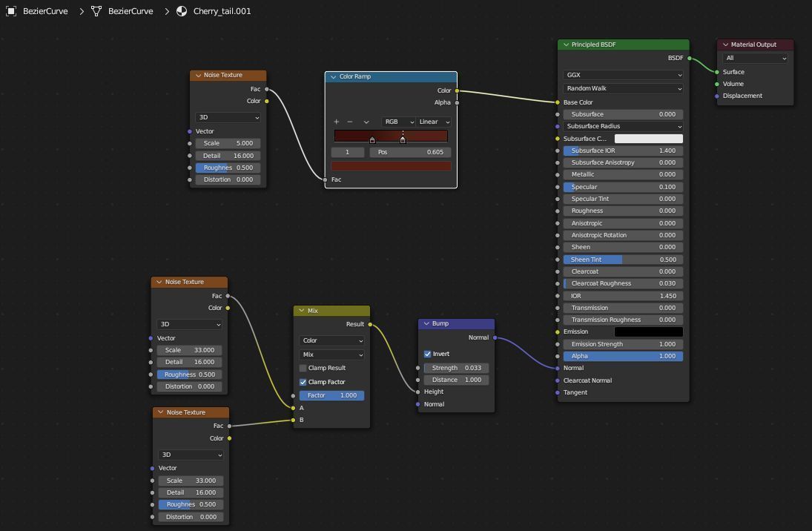The width and height of the screenshot is (812, 531).
Task: Click Bump node Height input socket
Action: (418, 392)
